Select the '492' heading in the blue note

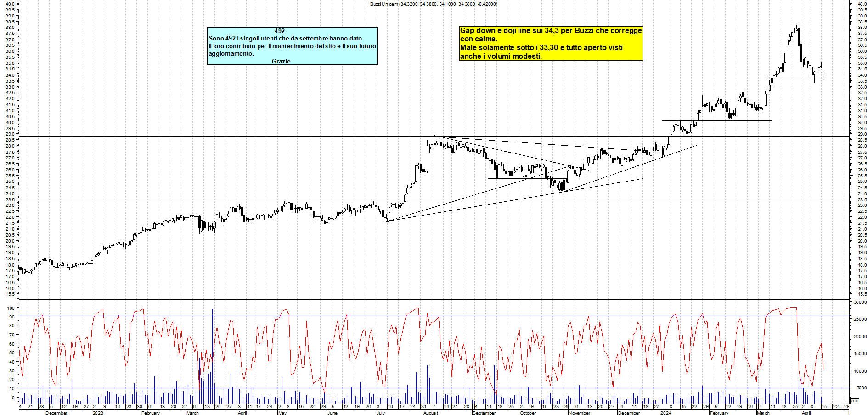coord(280,31)
